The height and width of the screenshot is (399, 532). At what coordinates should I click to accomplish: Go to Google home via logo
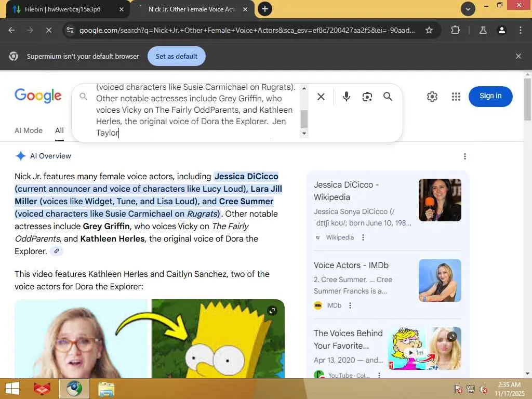(x=38, y=96)
